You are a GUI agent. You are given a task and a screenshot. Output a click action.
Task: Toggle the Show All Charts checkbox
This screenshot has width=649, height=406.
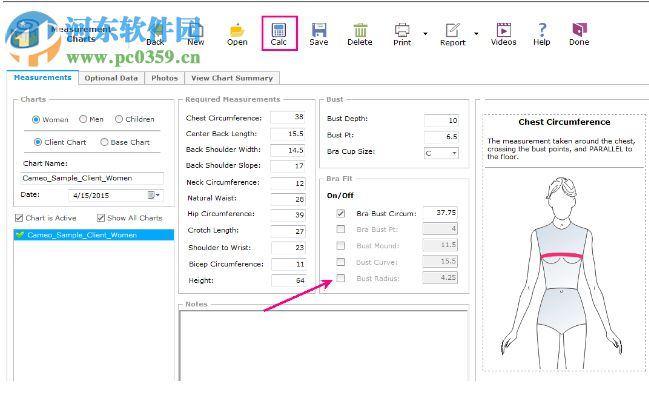[x=101, y=218]
